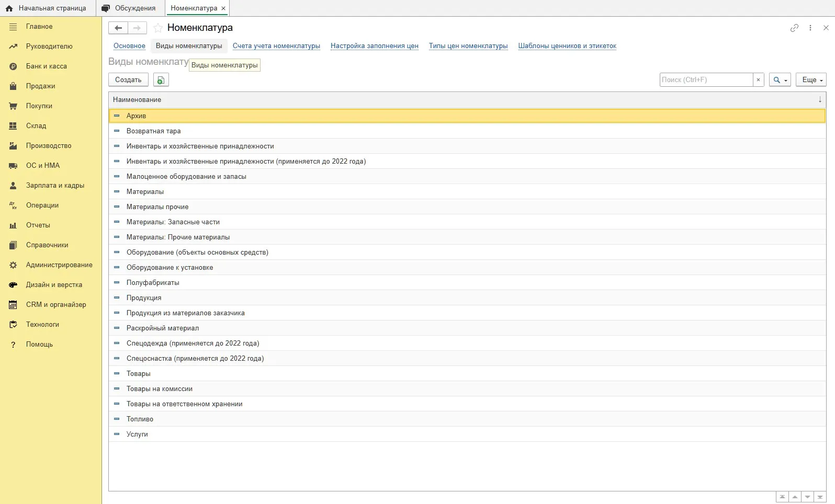This screenshot has height=504, width=835.
Task: Open the Счета учета номенклатуры link
Action: coord(276,45)
